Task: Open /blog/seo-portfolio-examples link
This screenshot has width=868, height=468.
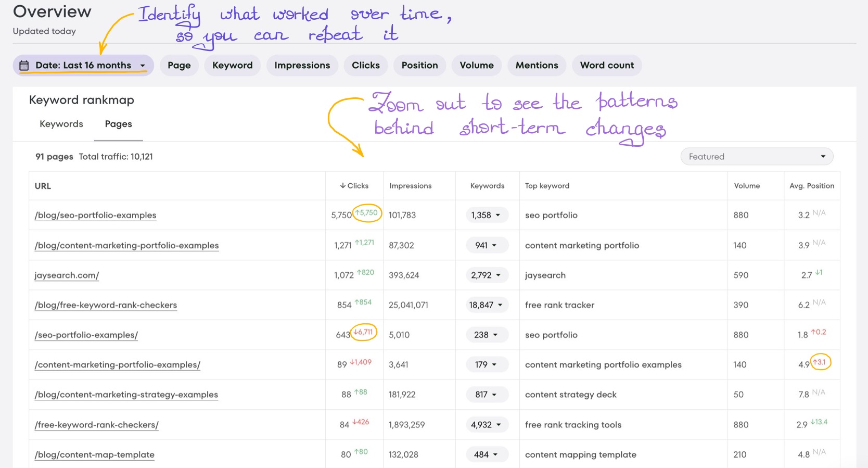Action: pos(95,215)
